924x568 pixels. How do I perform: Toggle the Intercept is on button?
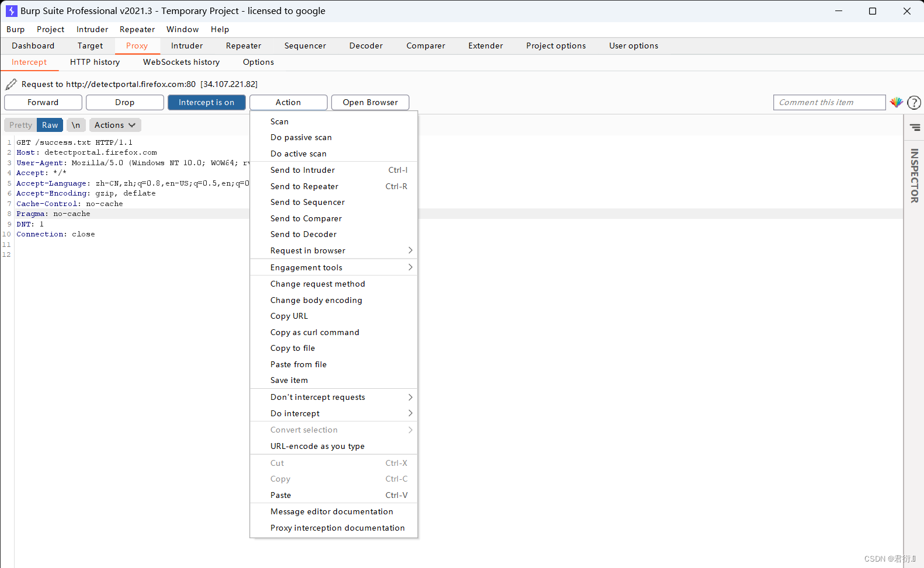(207, 102)
